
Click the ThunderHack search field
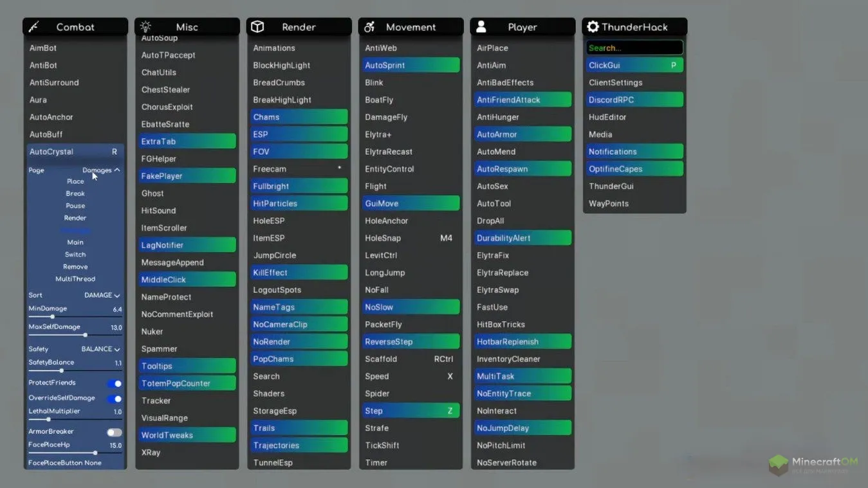pos(634,48)
